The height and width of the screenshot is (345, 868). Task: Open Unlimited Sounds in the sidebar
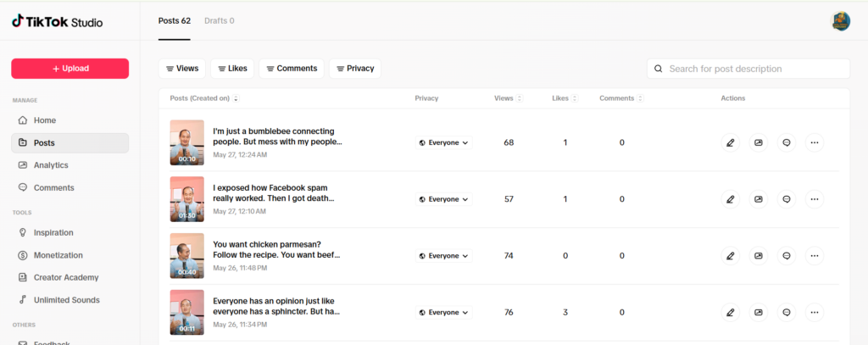coord(70,300)
